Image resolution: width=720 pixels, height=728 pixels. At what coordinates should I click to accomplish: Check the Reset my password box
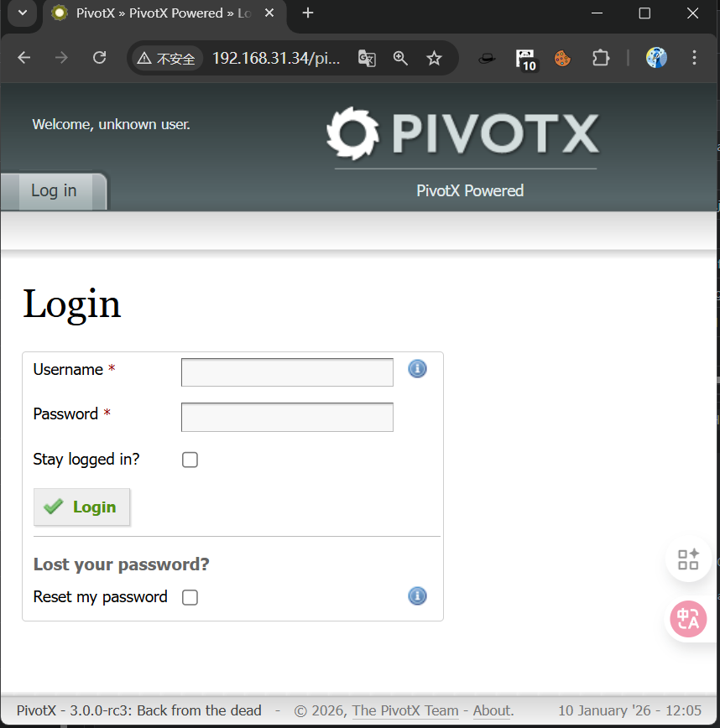(x=190, y=597)
